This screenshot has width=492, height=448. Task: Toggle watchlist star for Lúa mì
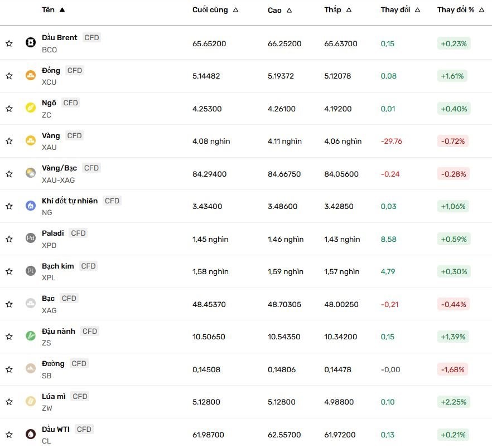9,402
